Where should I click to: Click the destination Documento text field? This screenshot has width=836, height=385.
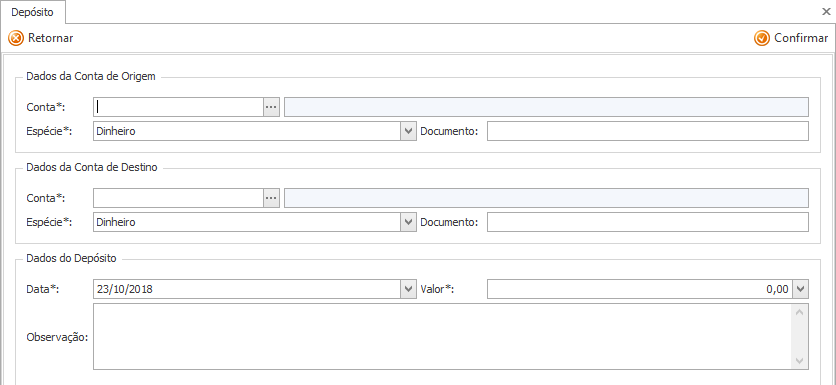[x=648, y=222]
